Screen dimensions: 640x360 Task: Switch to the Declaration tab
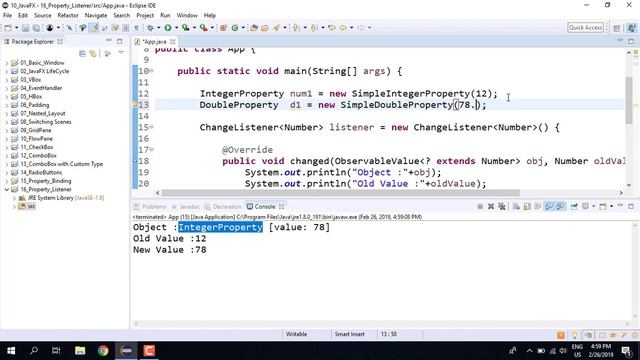pyautogui.click(x=223, y=207)
